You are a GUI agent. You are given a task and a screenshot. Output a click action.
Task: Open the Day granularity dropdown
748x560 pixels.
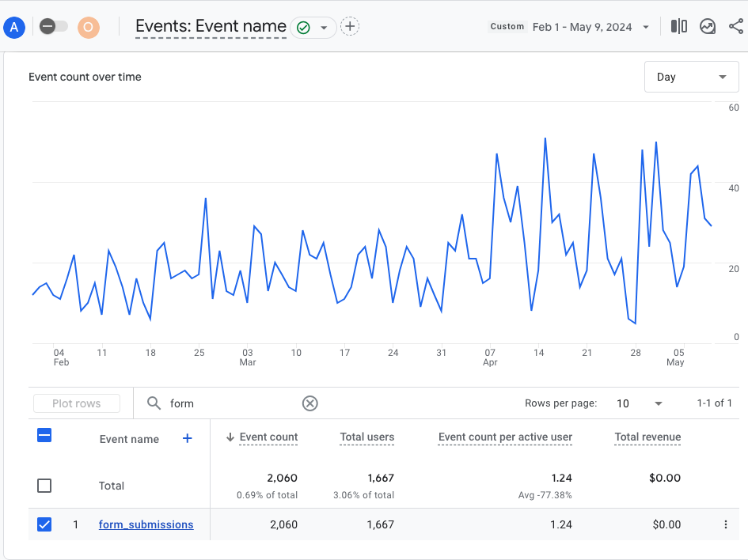691,77
